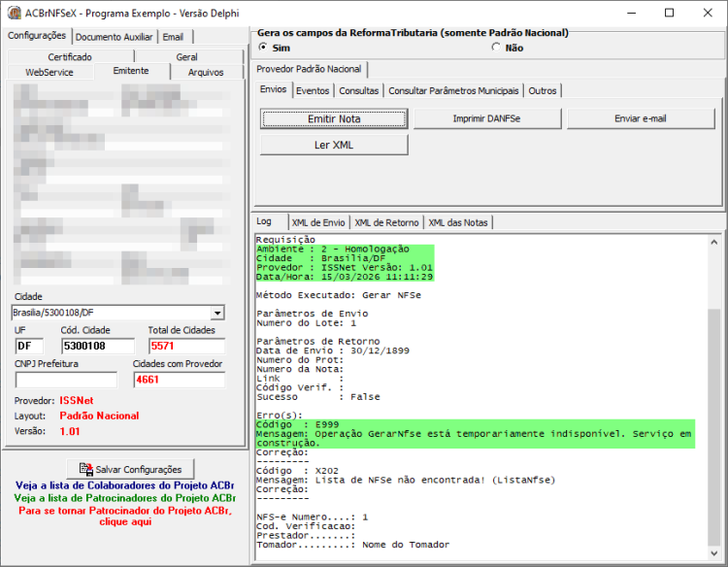Click the 'Sucesso : False' log line

(x=318, y=397)
